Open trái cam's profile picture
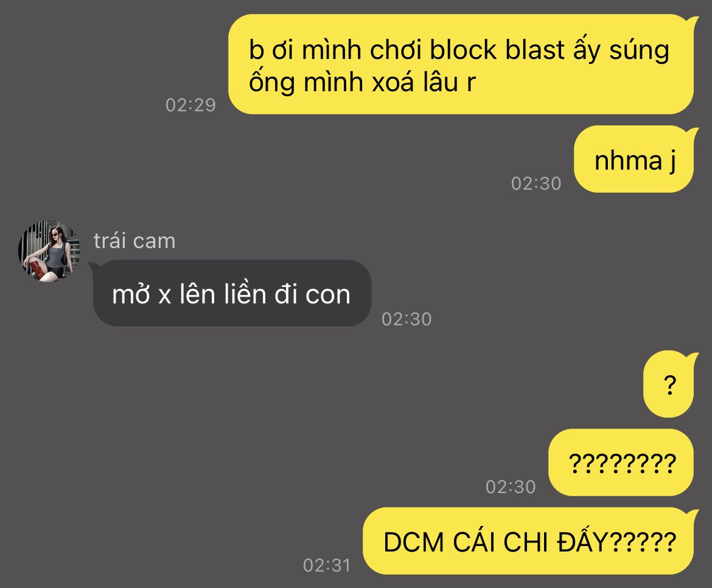Image resolution: width=712 pixels, height=588 pixels. [49, 251]
